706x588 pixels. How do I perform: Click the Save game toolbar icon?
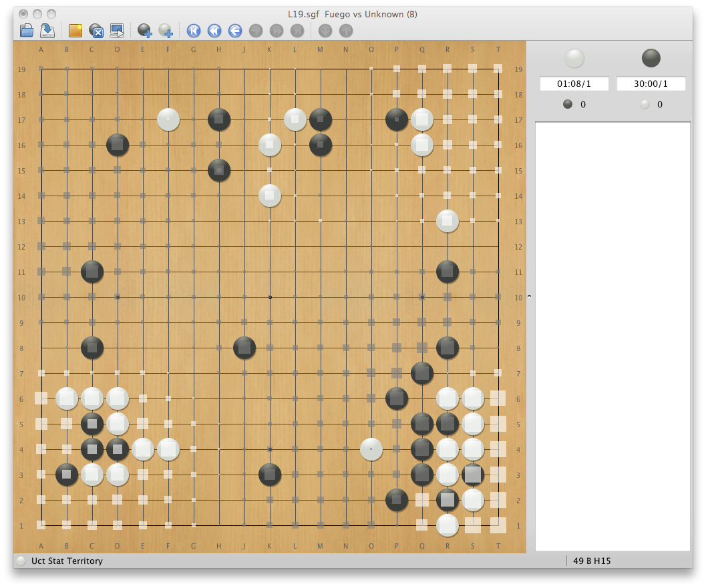(x=47, y=30)
